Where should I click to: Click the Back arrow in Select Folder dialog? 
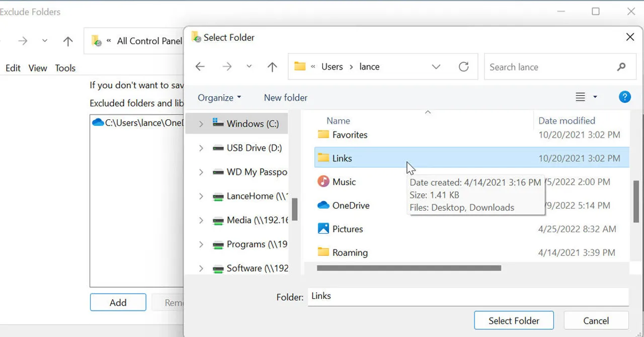200,67
